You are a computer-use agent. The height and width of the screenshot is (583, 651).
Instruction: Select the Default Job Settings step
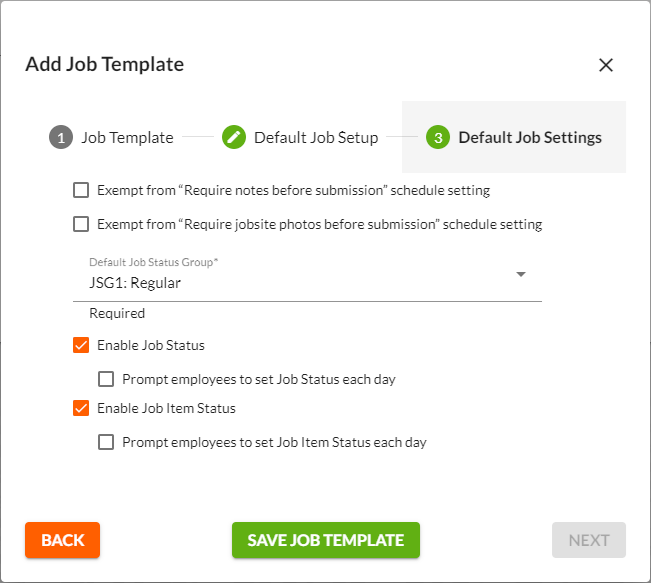(x=530, y=138)
